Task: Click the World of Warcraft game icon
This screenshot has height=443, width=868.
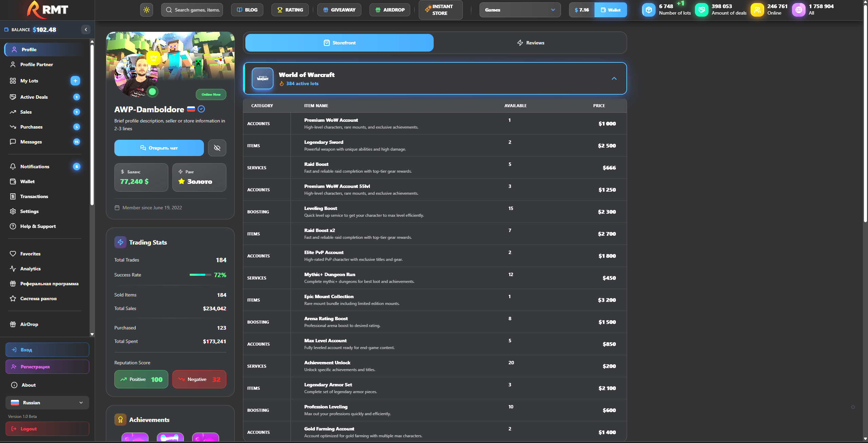Action: pyautogui.click(x=262, y=78)
